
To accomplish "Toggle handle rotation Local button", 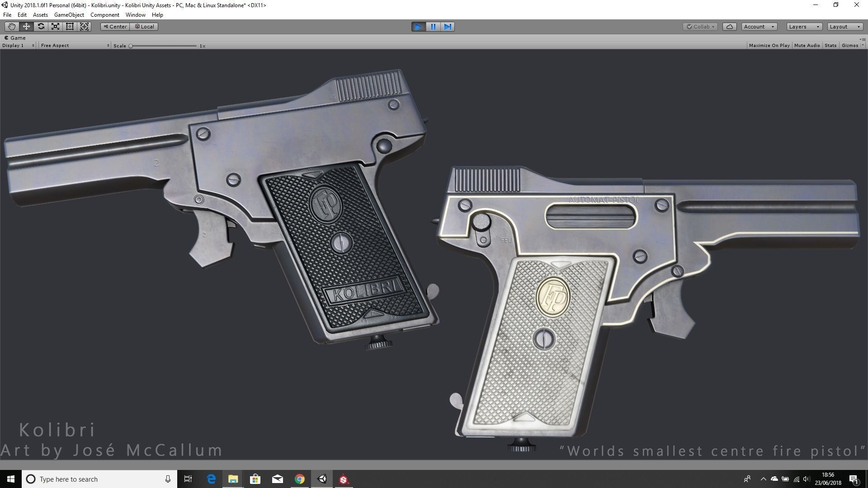I will point(144,27).
